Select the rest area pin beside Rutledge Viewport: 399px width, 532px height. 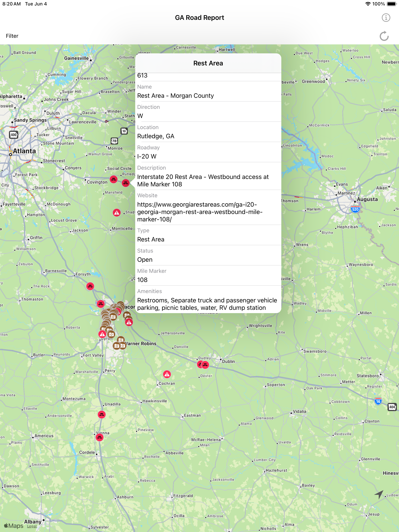pyautogui.click(x=126, y=183)
